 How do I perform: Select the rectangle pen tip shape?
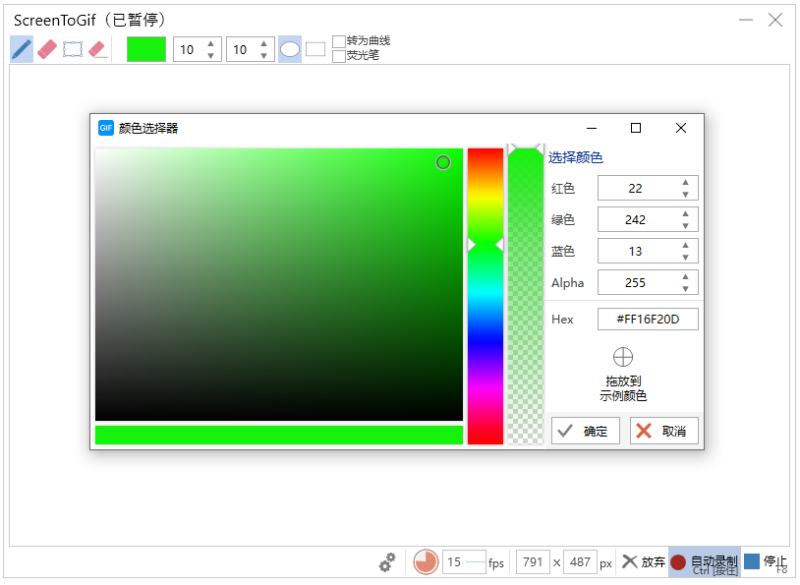tap(315, 49)
